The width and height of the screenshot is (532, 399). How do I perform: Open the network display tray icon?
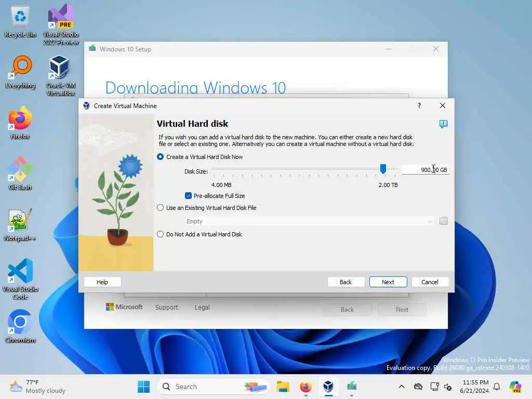[x=434, y=387]
